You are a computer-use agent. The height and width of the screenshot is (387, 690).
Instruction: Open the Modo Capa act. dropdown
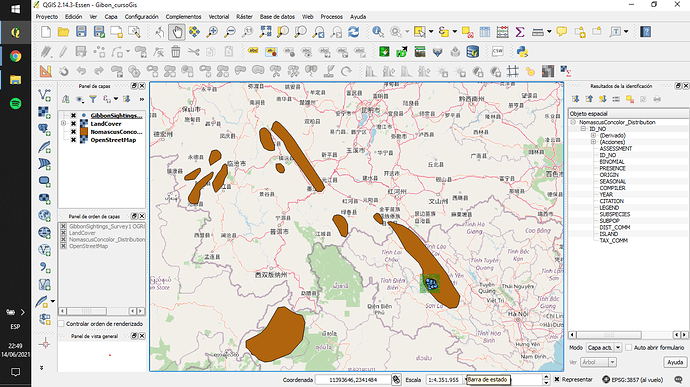[604, 347]
